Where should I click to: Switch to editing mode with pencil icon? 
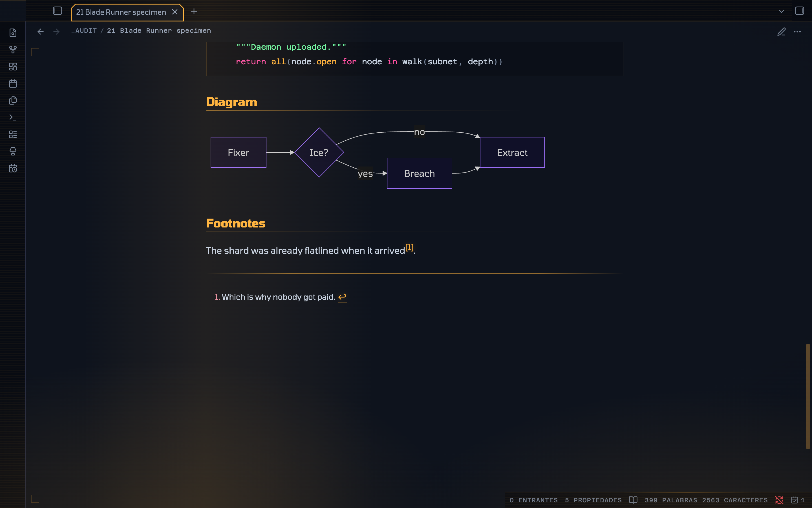(x=782, y=32)
